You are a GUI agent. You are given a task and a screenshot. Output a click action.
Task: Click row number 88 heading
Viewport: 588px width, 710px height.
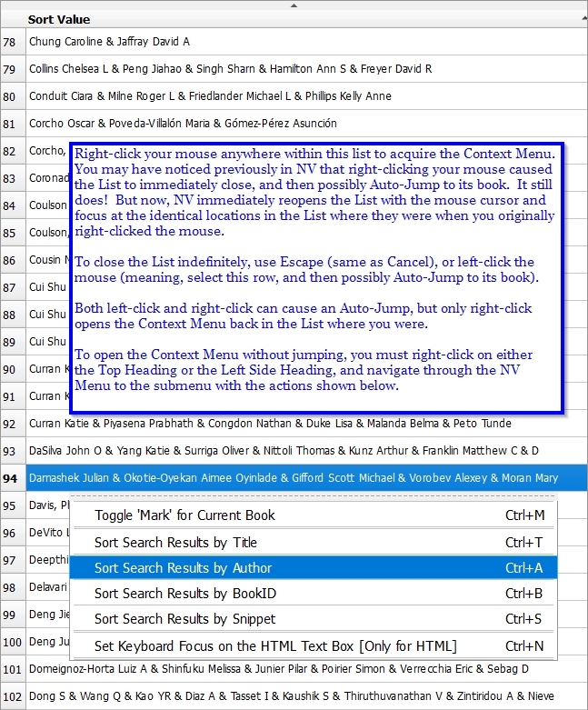tap(13, 315)
